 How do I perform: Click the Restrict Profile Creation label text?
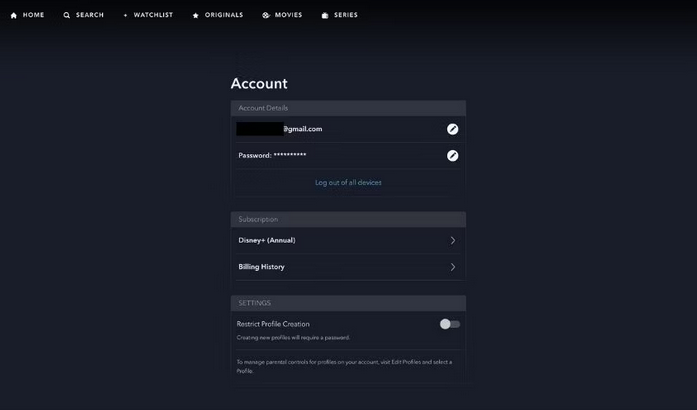273,324
